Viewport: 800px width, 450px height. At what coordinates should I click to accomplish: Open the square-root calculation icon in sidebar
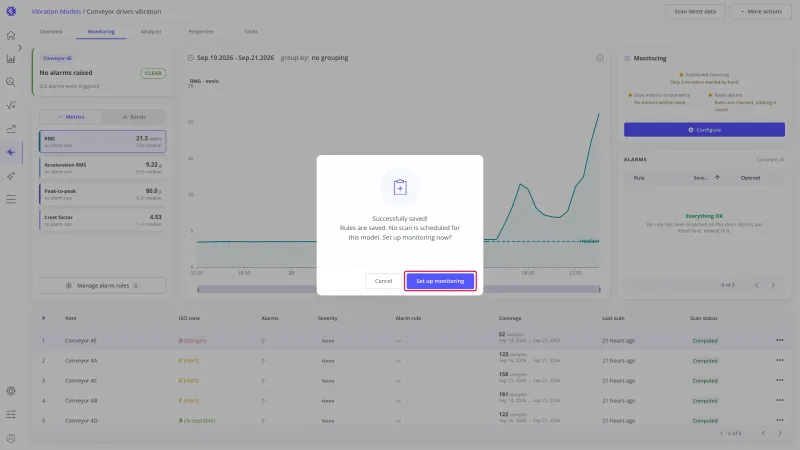tap(11, 105)
